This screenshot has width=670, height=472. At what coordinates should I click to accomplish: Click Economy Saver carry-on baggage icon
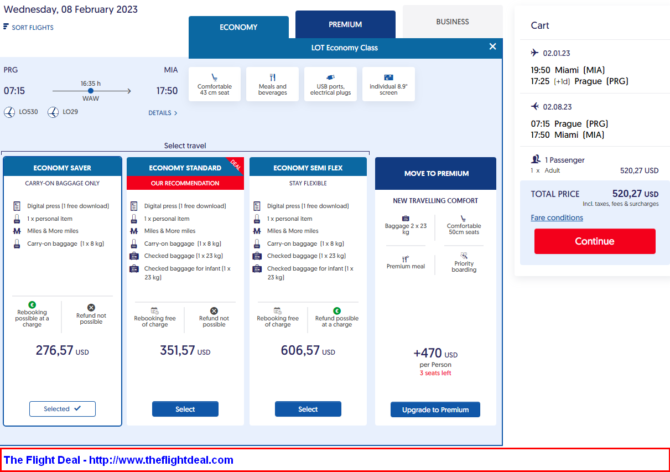(17, 244)
